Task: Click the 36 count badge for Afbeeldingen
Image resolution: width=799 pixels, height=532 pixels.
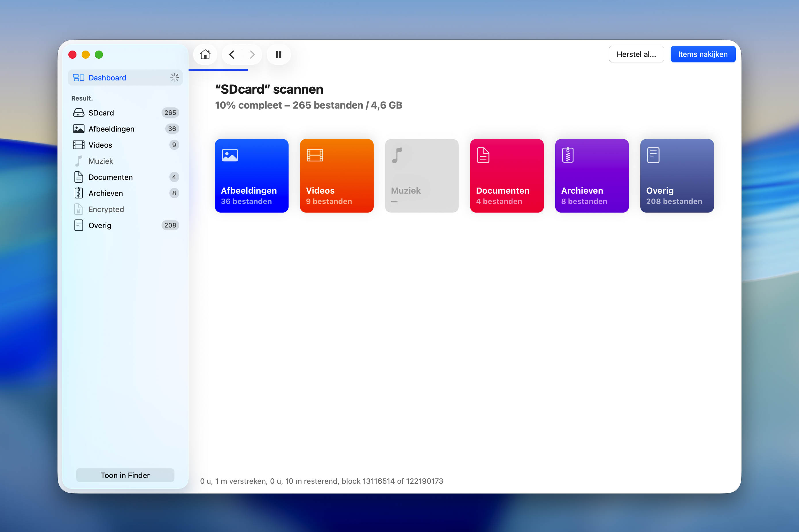Action: click(172, 129)
